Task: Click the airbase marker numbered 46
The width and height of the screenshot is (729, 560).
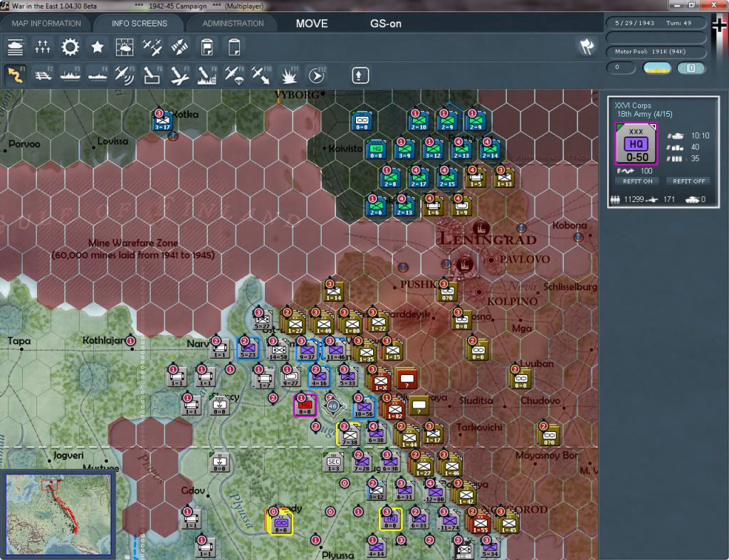Action: tap(332, 406)
